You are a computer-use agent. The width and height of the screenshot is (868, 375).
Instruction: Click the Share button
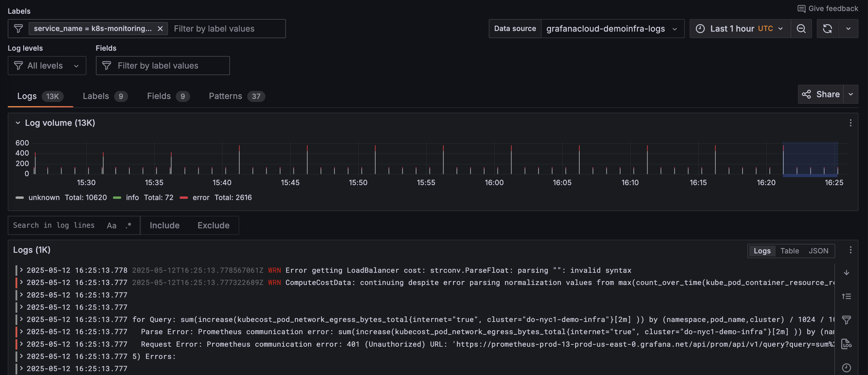820,94
